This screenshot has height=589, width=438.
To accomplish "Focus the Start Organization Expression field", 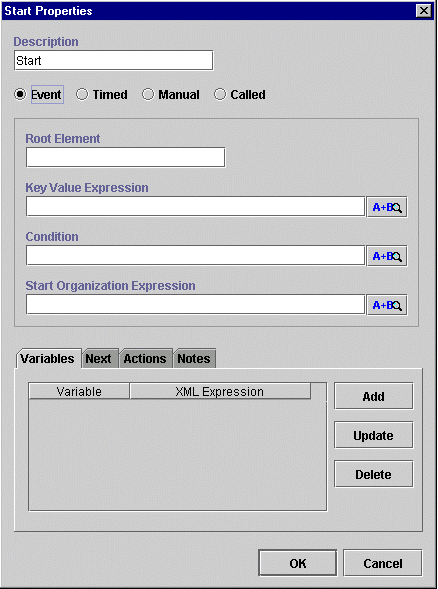I will click(x=195, y=305).
